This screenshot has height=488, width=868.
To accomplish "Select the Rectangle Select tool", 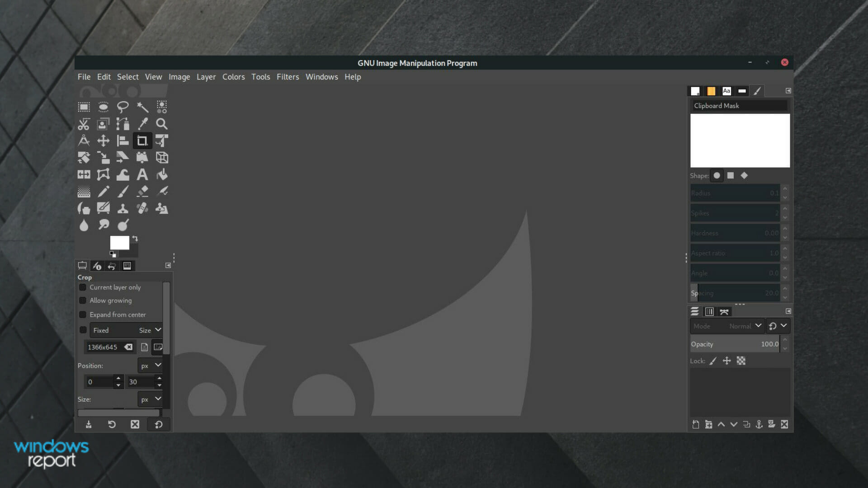I will 84,107.
